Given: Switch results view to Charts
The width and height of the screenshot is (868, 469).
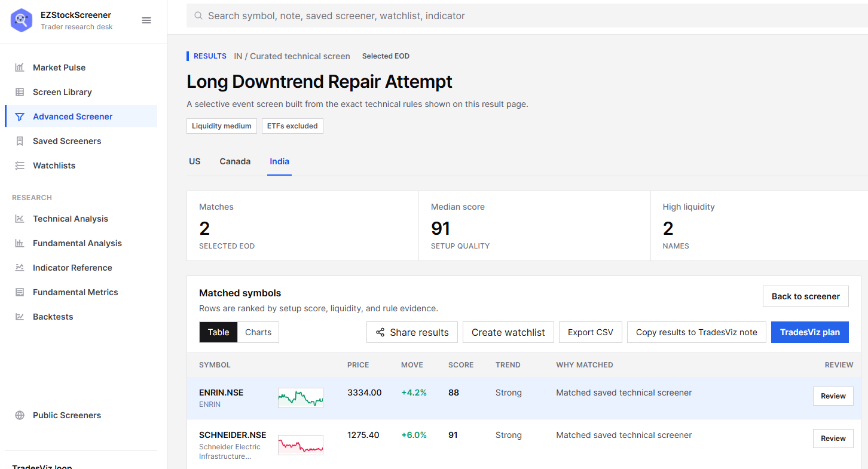Looking at the screenshot, I should 258,332.
